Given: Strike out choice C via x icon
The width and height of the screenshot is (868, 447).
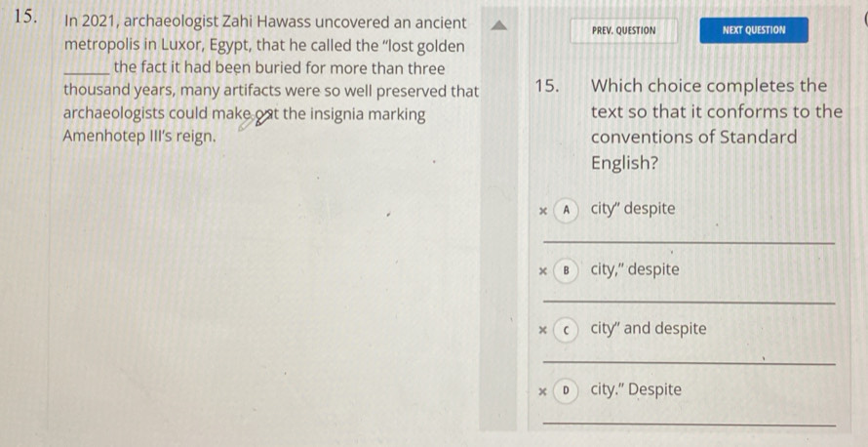Looking at the screenshot, I should tap(544, 330).
